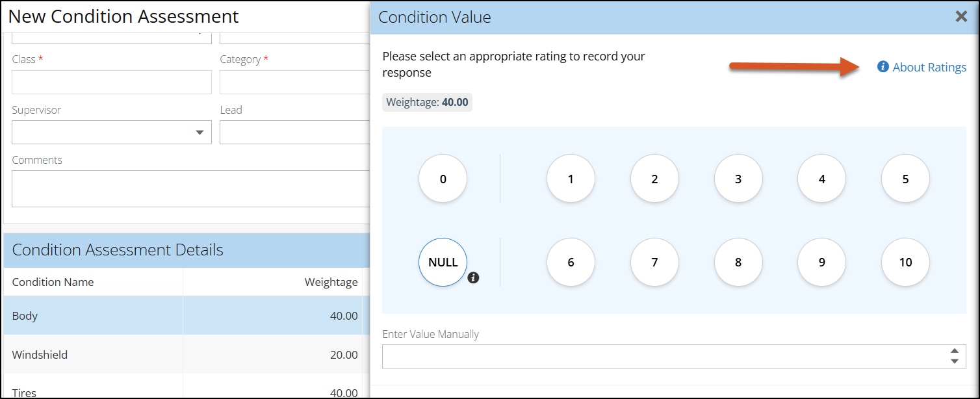Click the Enter Value Manually field
The height and width of the screenshot is (399, 980).
point(663,356)
